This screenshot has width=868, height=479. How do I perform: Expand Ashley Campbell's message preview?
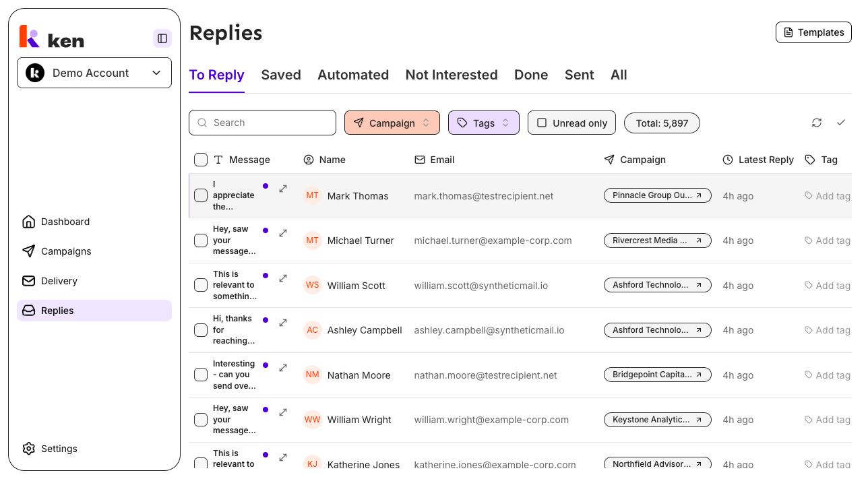(283, 323)
